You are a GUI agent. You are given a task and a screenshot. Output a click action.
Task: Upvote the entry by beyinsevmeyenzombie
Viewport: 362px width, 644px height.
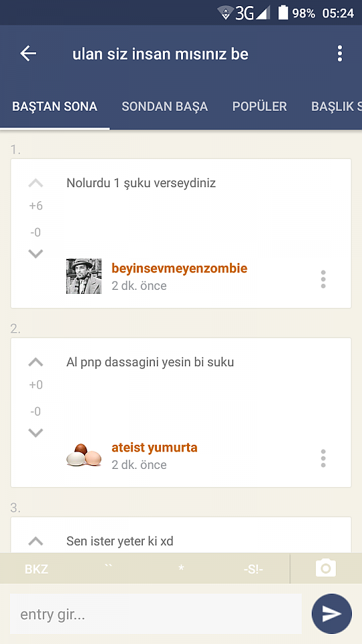click(x=36, y=183)
